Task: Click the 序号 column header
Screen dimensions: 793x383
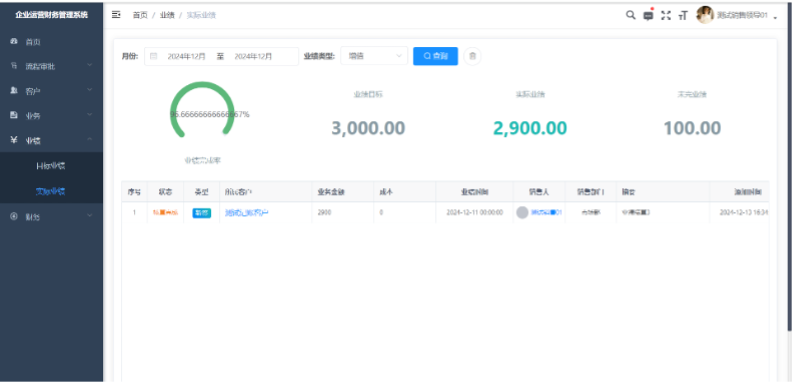Action: click(x=134, y=192)
